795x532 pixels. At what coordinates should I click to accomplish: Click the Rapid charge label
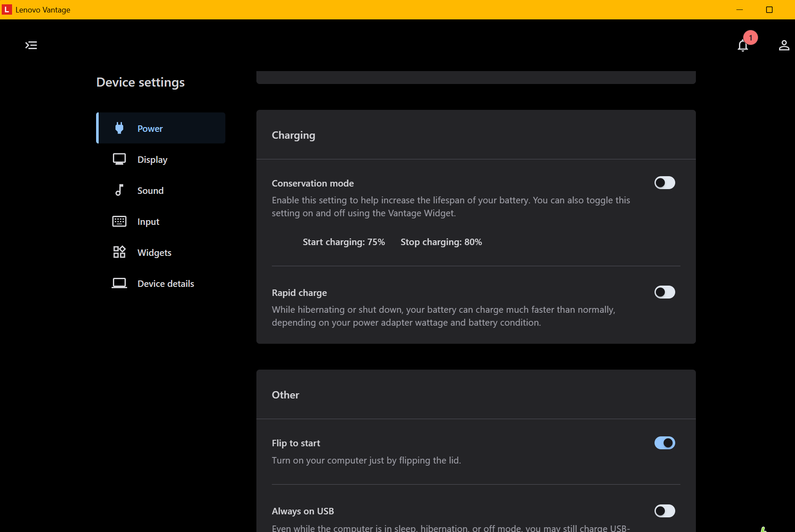pos(299,293)
